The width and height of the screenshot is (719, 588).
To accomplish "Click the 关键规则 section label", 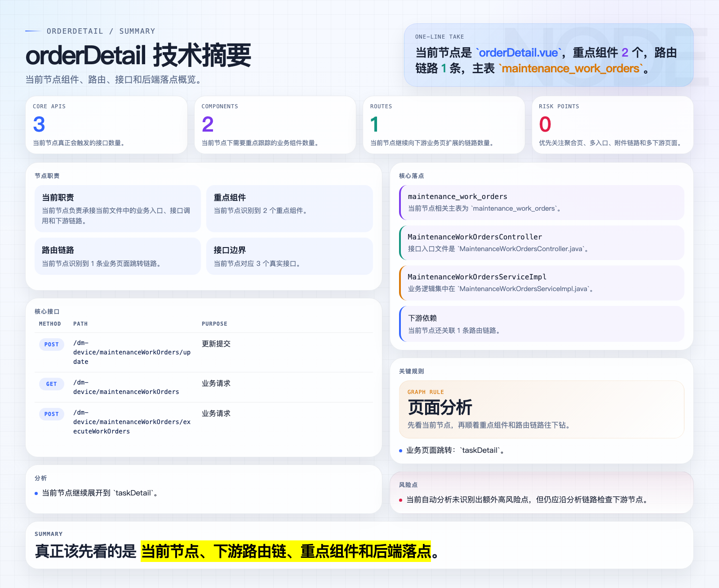I will 412,371.
